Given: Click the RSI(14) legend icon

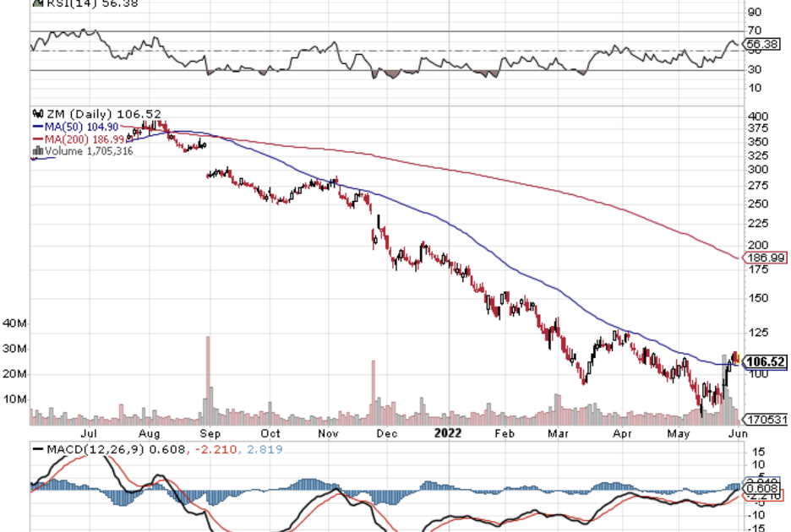Looking at the screenshot, I should pos(36,3).
